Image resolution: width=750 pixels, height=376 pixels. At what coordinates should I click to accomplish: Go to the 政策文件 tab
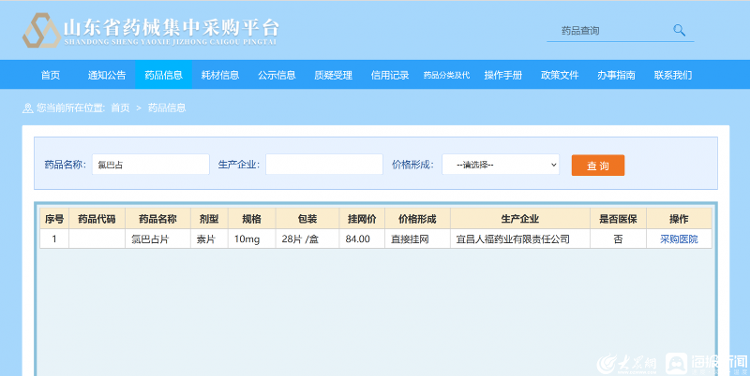560,75
